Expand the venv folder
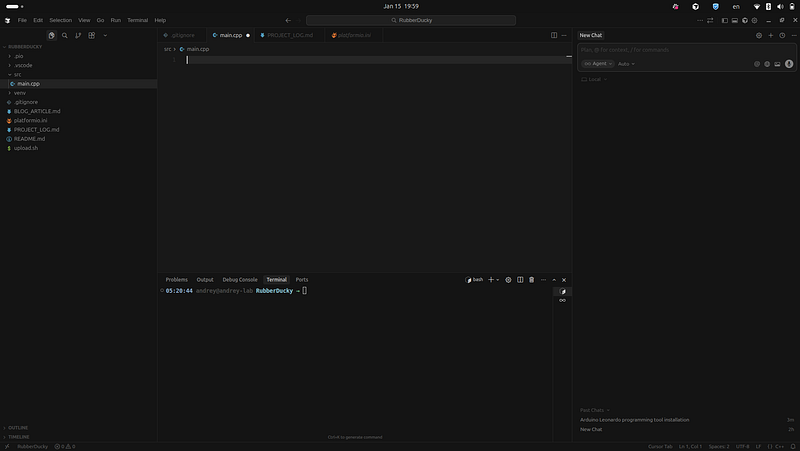800x451 pixels. 19,93
